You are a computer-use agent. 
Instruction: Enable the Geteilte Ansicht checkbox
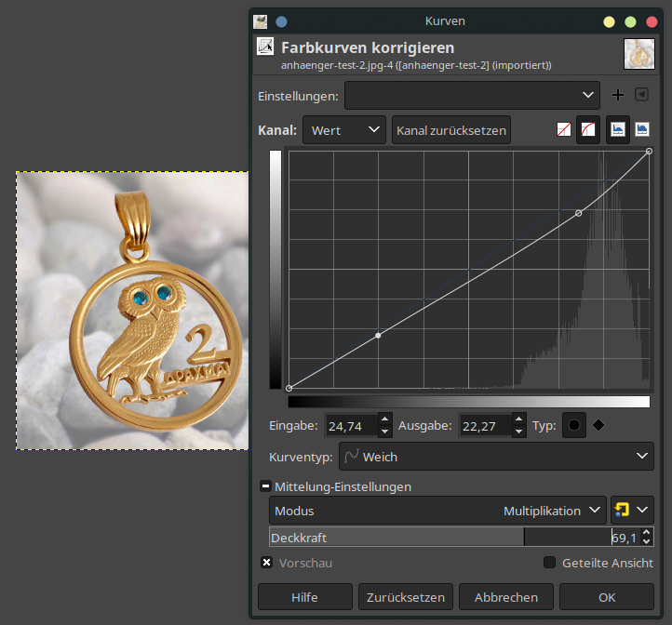549,563
